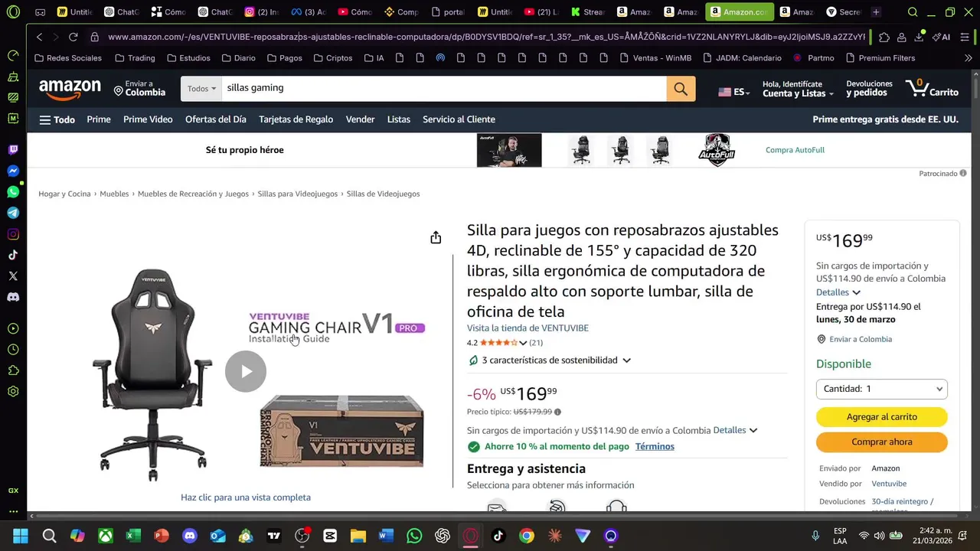Open the Redes Sociales bookmarks folder
The height and width of the screenshot is (551, 980).
point(67,58)
